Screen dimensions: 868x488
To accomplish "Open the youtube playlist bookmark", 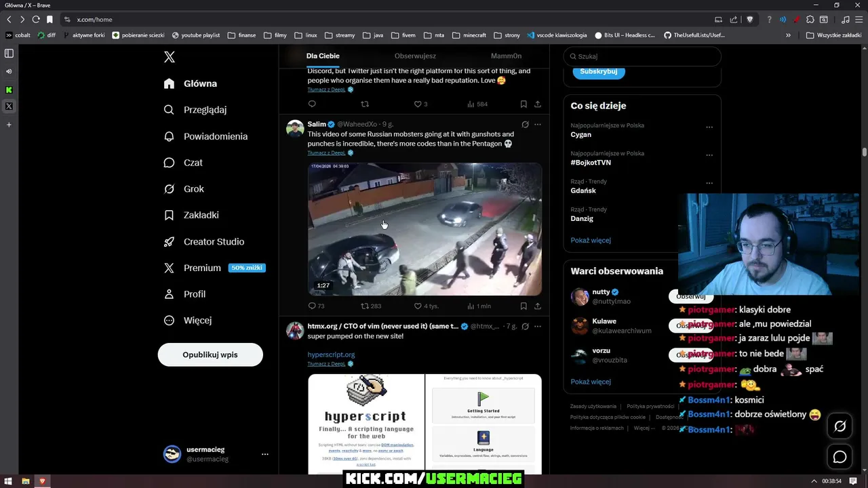I will 196,35.
